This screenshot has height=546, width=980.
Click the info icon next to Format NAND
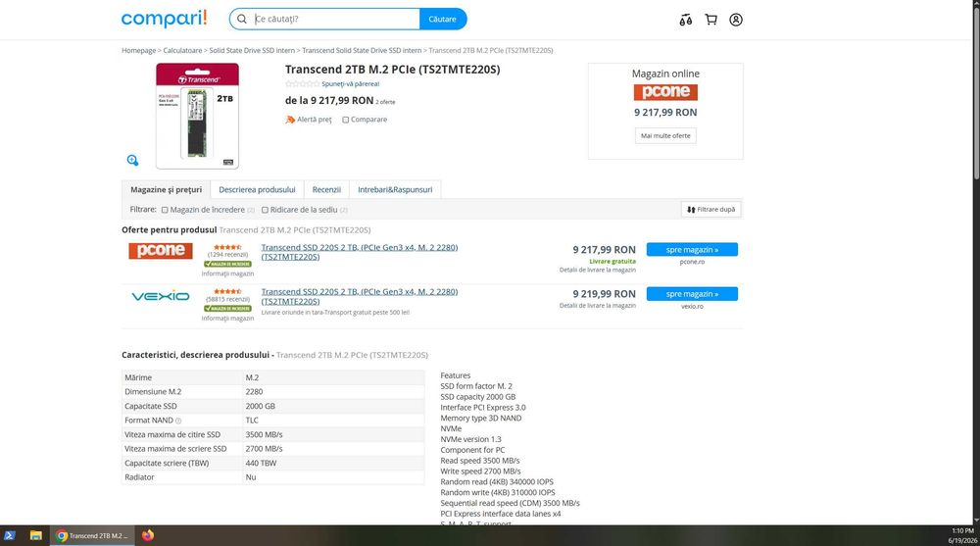coord(178,421)
